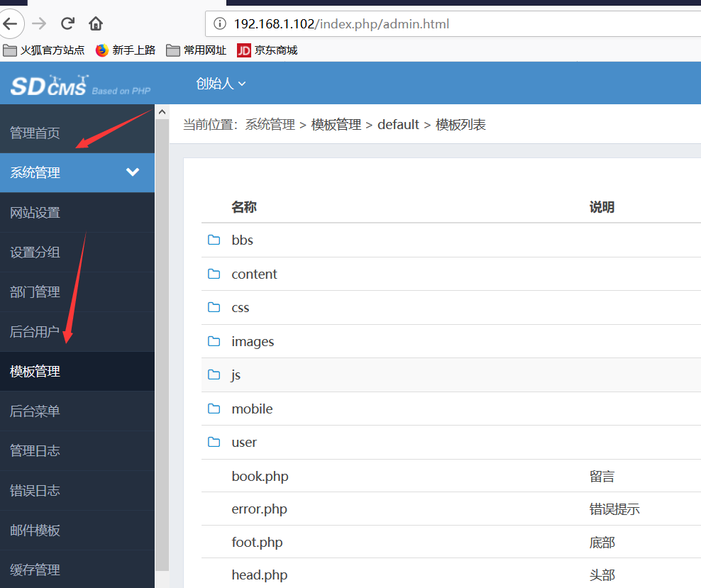This screenshot has width=701, height=588.
Task: Open the content folder name
Action: (x=255, y=274)
